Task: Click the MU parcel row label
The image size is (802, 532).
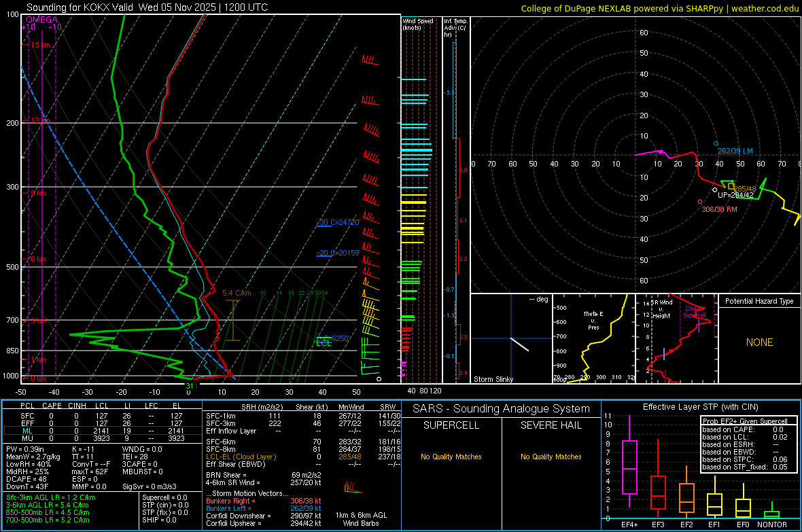Action: click(x=27, y=438)
